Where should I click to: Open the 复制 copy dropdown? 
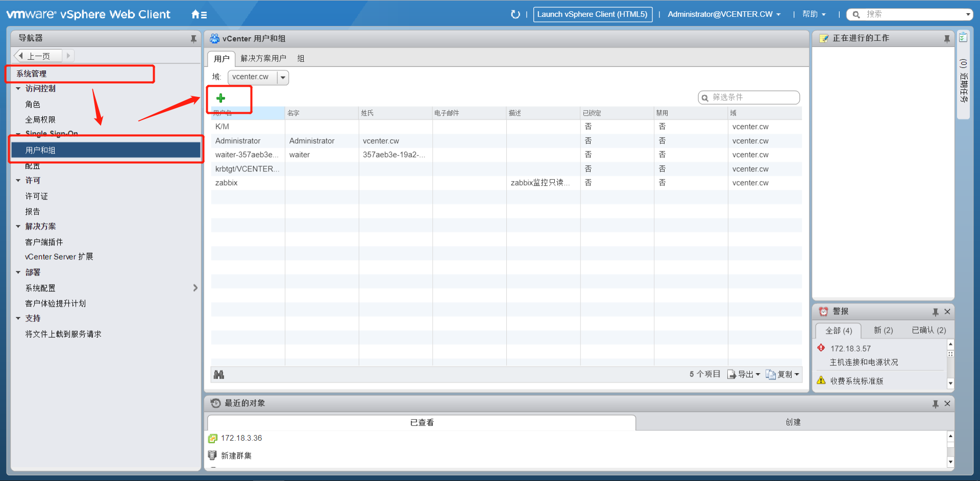click(x=782, y=374)
